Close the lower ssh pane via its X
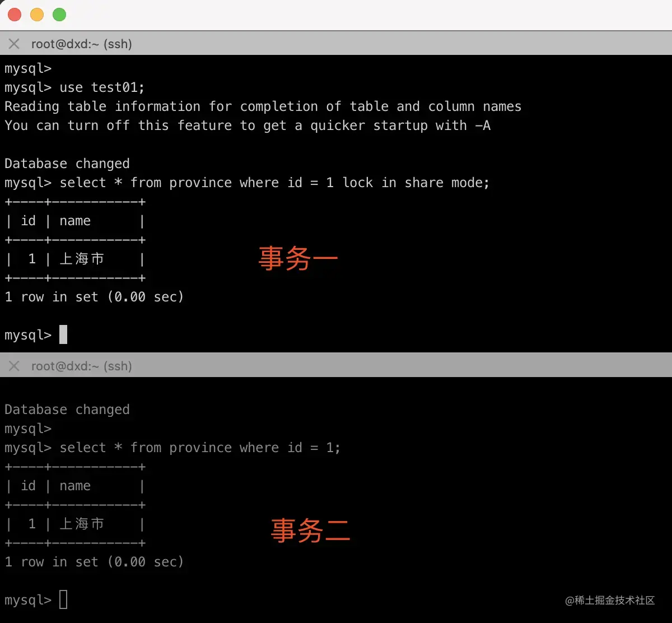This screenshot has height=623, width=672. 14,366
